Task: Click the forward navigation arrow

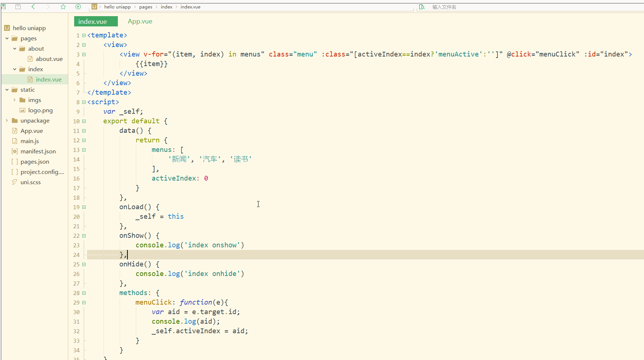Action: point(48,7)
